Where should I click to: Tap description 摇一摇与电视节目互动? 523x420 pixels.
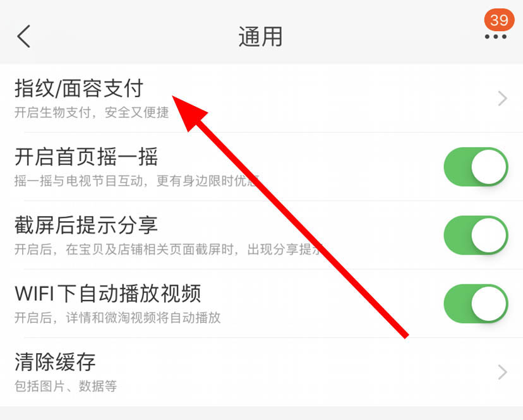point(79,181)
